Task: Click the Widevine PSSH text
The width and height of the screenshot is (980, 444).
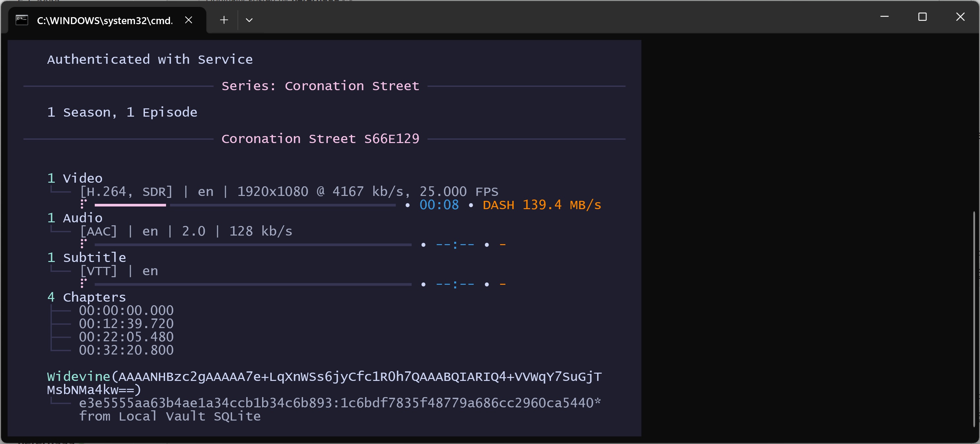Action: (323, 377)
